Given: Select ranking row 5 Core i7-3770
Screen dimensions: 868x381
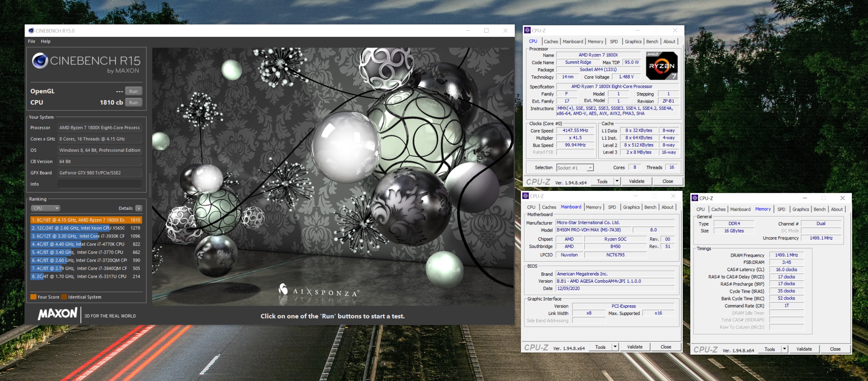Looking at the screenshot, I should (86, 252).
